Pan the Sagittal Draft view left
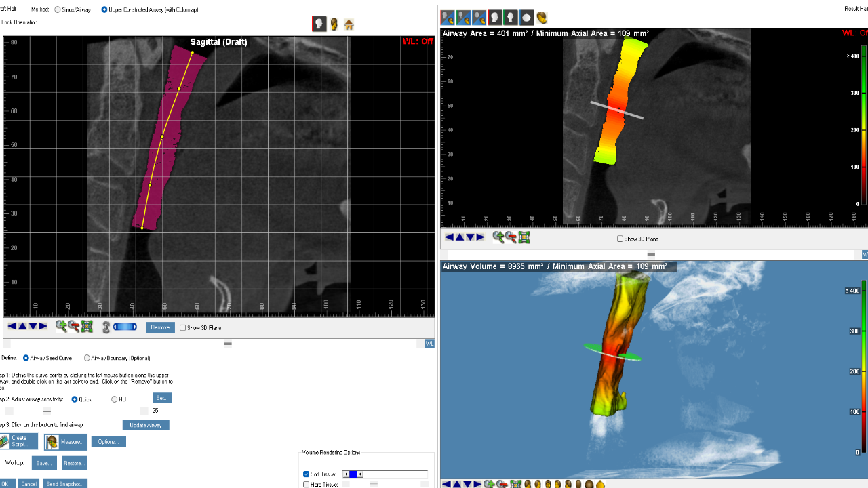Image resolution: width=868 pixels, height=488 pixels. pos(12,327)
